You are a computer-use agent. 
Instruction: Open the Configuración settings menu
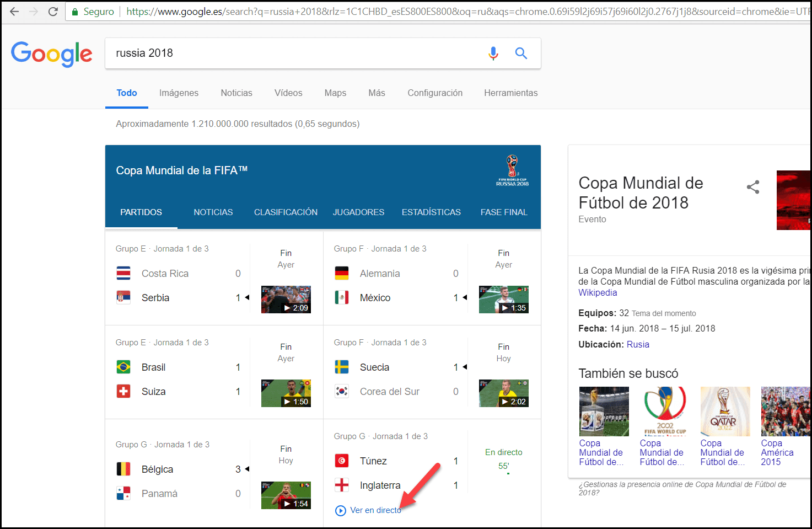tap(435, 93)
